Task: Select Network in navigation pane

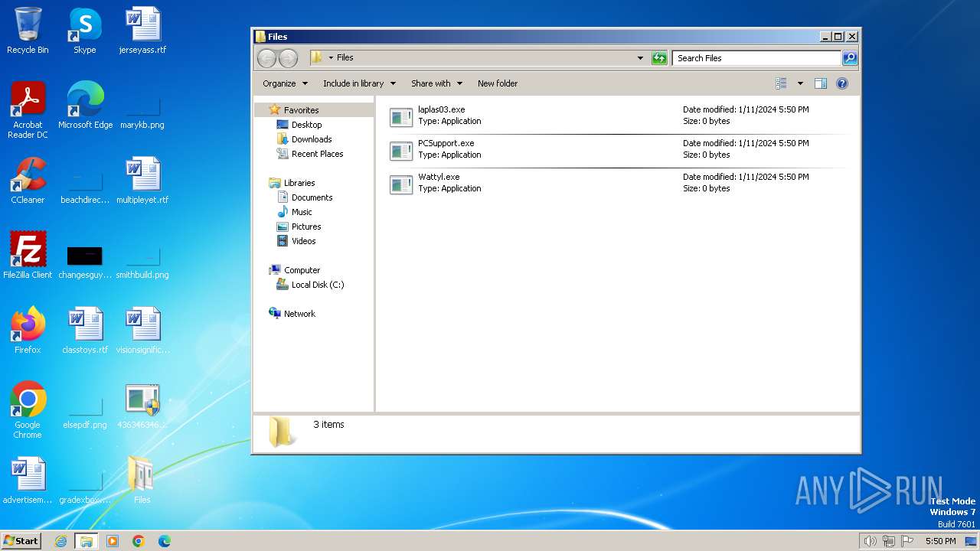Action: (299, 314)
